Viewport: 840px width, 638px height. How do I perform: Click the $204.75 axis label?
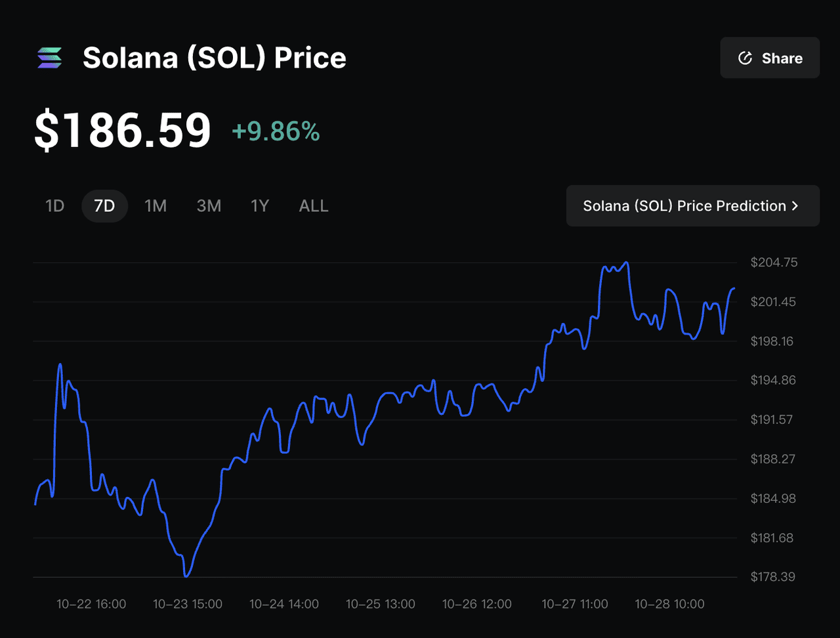[x=774, y=262]
